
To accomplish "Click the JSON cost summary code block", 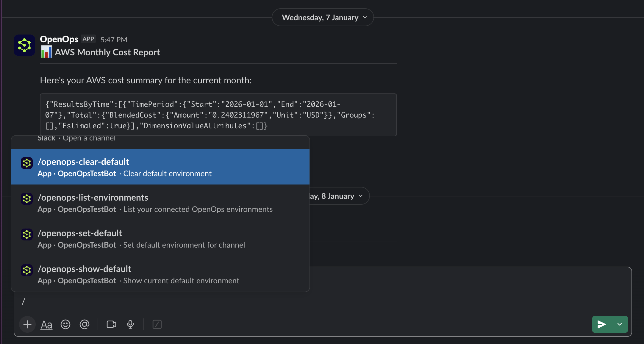I will click(218, 115).
